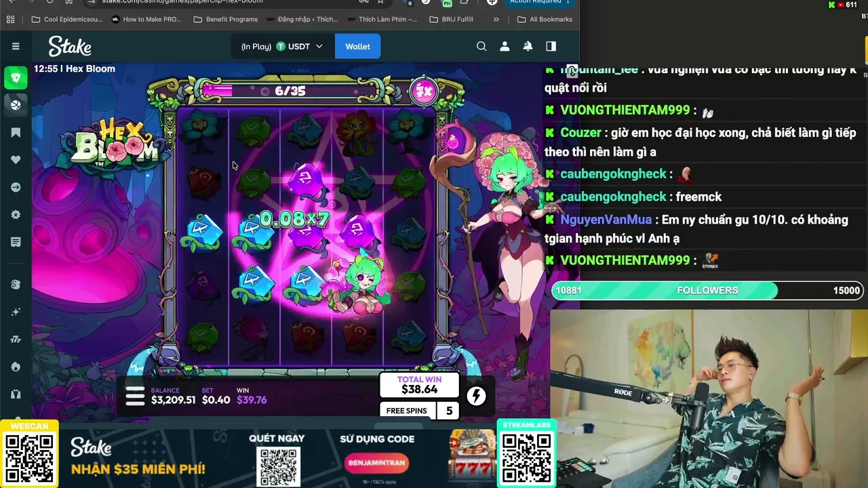
Task: Open the Cool Epidemicsou... bookmark folder
Action: point(67,20)
